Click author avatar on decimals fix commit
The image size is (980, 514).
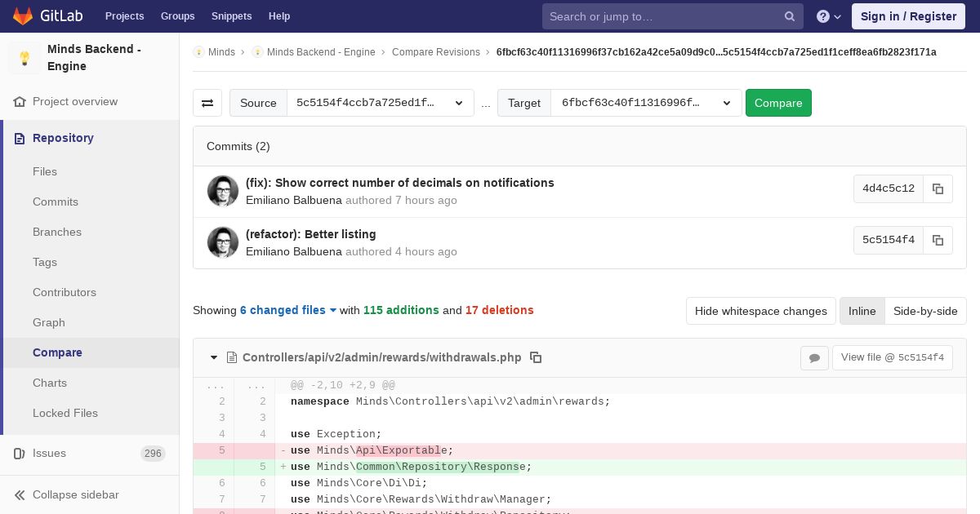click(223, 191)
